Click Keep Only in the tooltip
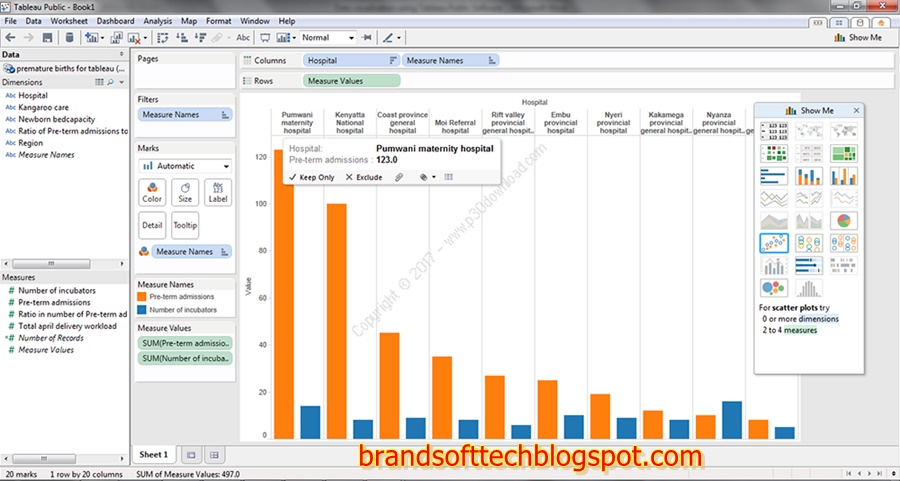900x481 pixels. [312, 177]
